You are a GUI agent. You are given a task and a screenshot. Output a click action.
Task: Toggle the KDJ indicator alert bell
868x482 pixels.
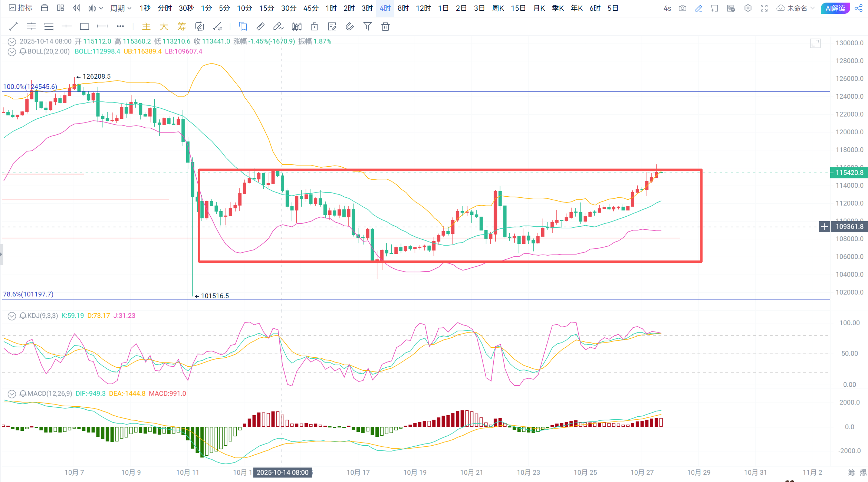pos(23,316)
